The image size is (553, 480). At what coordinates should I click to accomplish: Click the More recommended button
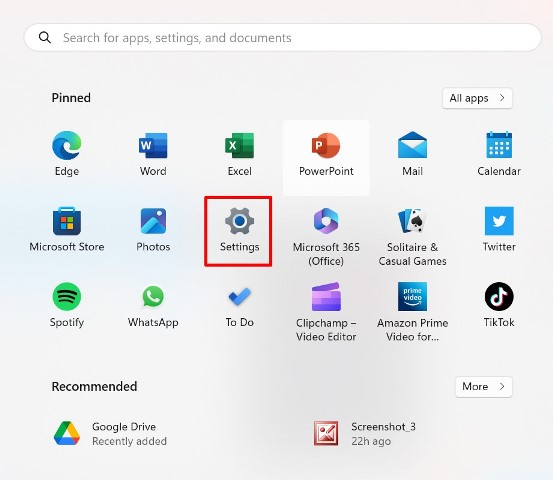click(x=484, y=387)
